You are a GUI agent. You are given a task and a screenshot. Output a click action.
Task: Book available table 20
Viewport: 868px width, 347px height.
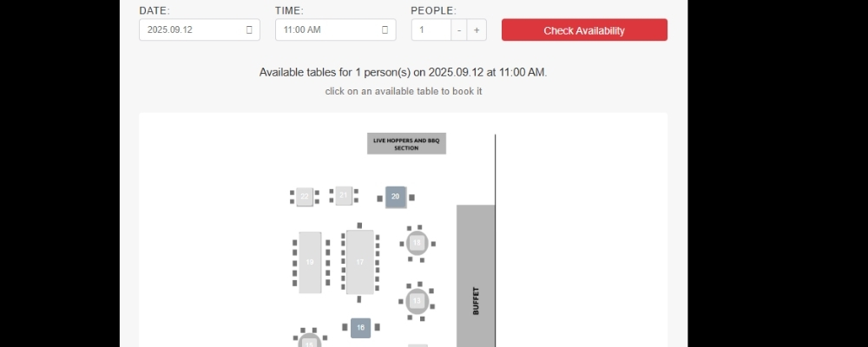396,197
